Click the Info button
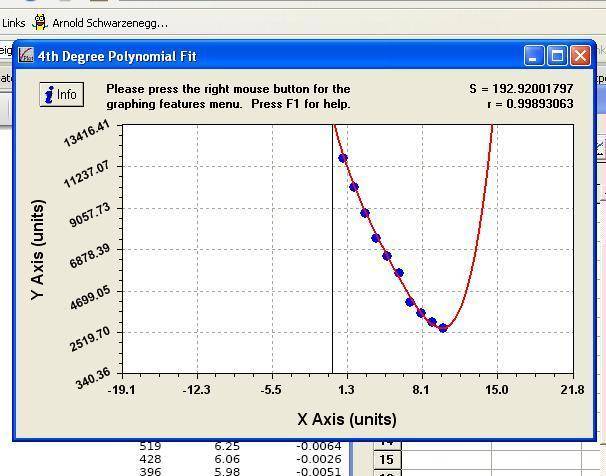Screen dimensions: 606x476 [60, 95]
